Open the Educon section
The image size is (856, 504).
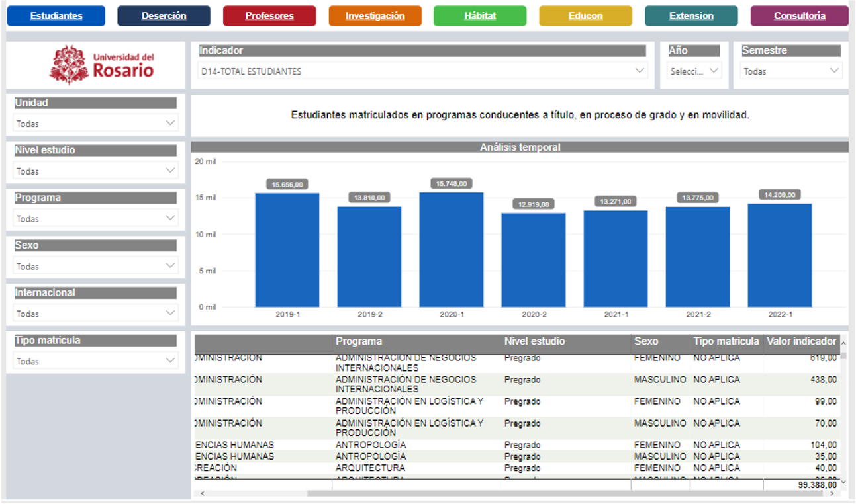pyautogui.click(x=585, y=16)
